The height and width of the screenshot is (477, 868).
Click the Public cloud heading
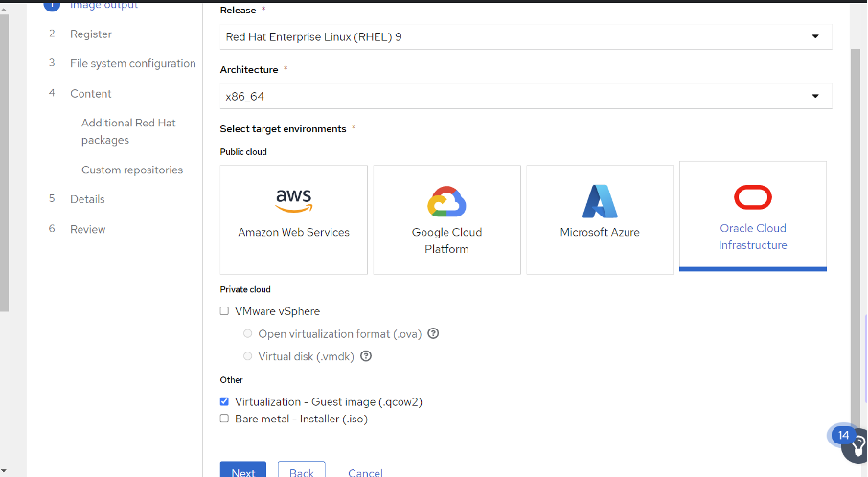[x=243, y=152]
